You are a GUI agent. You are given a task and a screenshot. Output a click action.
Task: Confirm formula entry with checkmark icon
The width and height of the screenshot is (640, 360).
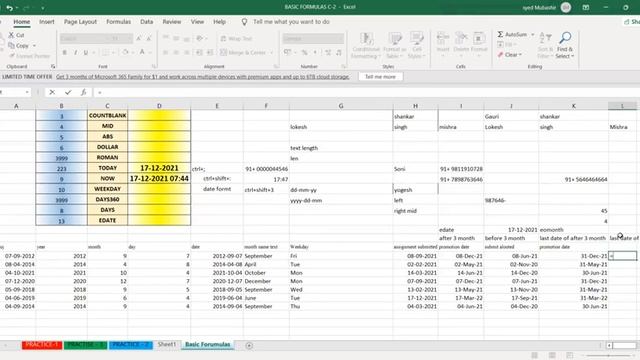[68, 92]
